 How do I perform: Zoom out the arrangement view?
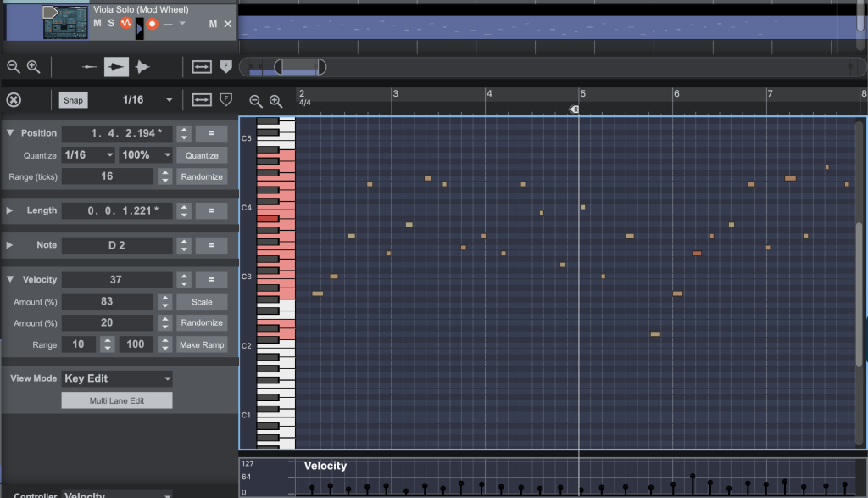click(14, 67)
